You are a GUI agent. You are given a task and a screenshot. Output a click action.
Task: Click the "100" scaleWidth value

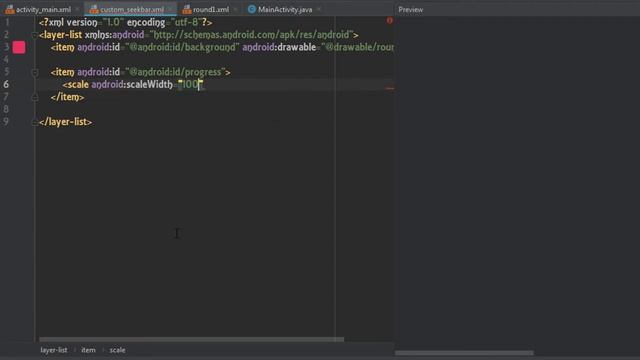point(190,84)
